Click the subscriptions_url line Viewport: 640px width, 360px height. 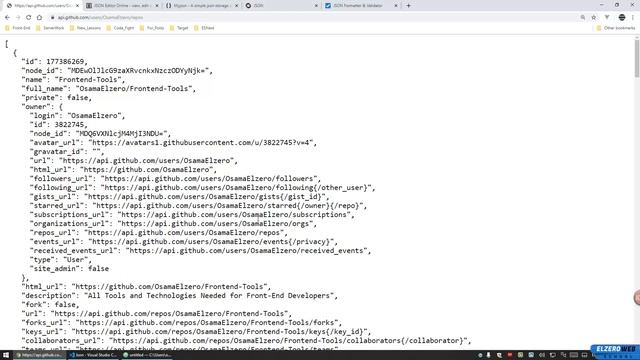point(192,214)
